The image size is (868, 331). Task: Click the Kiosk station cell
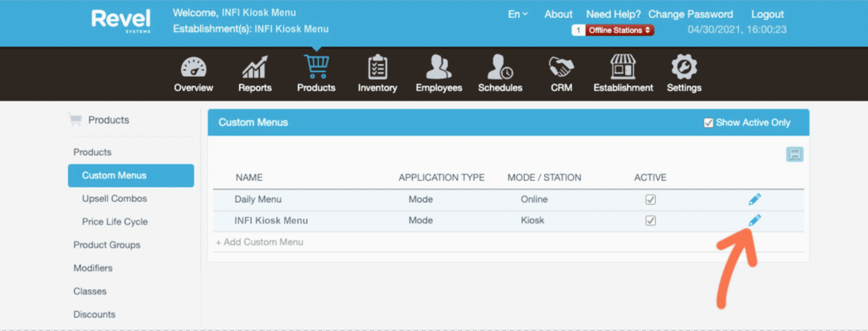click(532, 221)
